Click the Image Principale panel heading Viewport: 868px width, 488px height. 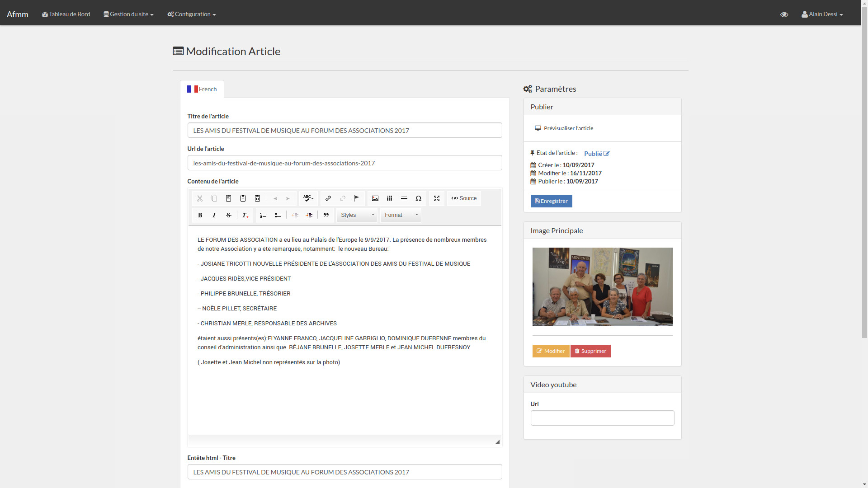click(x=603, y=230)
